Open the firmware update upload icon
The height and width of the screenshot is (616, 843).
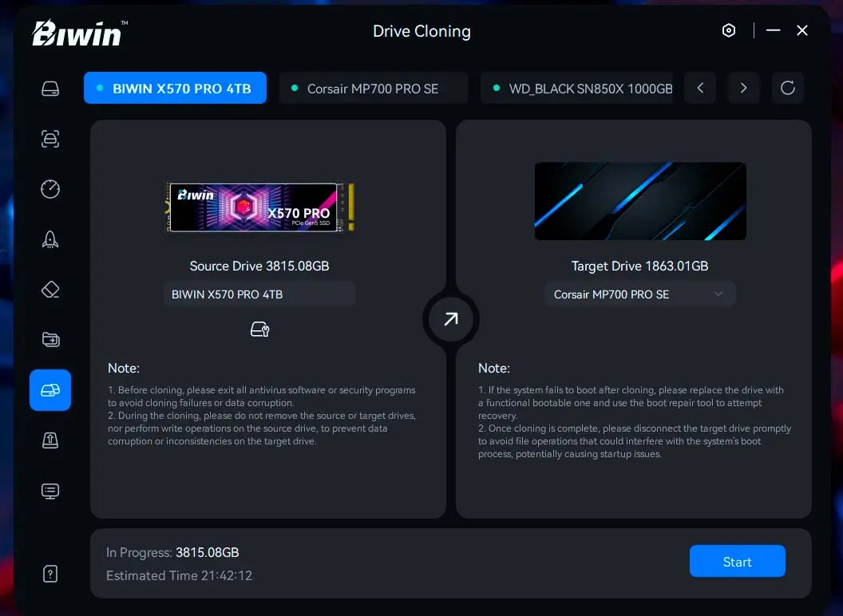[50, 440]
